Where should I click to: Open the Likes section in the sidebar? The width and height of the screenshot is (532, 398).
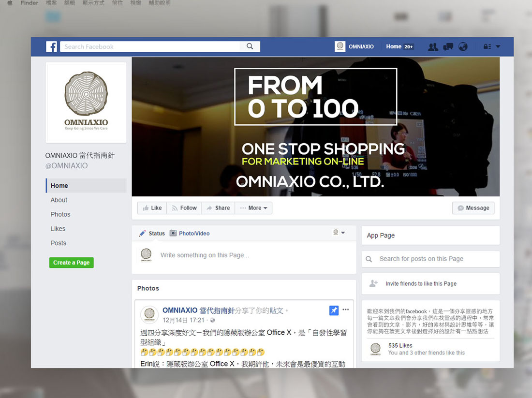(x=58, y=229)
